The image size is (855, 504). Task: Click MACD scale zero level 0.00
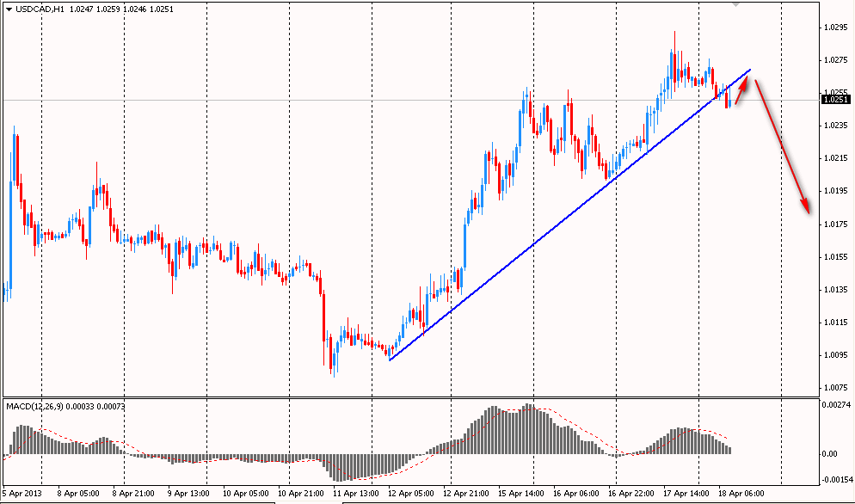click(830, 454)
